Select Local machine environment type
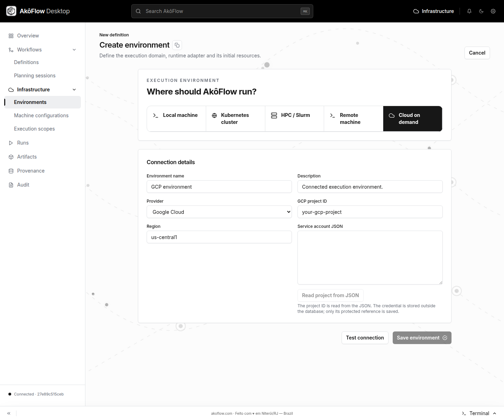This screenshot has height=420, width=504. (x=176, y=119)
